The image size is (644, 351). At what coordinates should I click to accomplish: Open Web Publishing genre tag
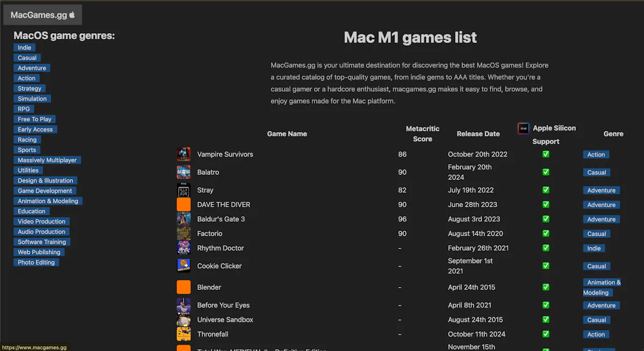(39, 252)
